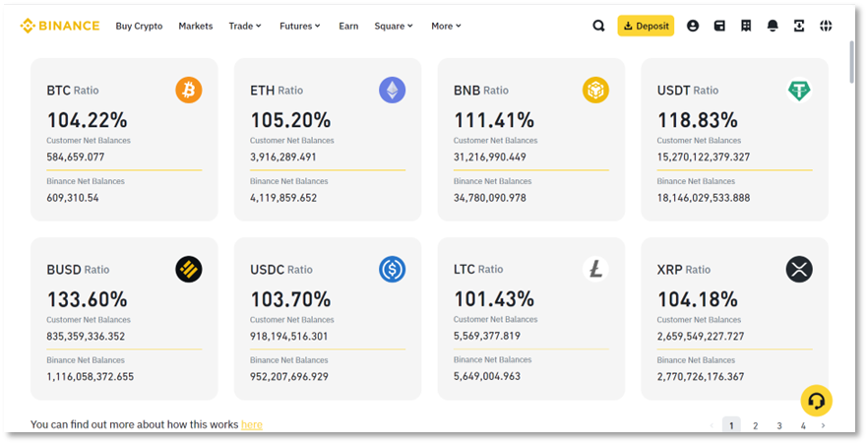Image resolution: width=868 pixels, height=445 pixels.
Task: Expand the More dropdown menu
Action: click(x=446, y=27)
